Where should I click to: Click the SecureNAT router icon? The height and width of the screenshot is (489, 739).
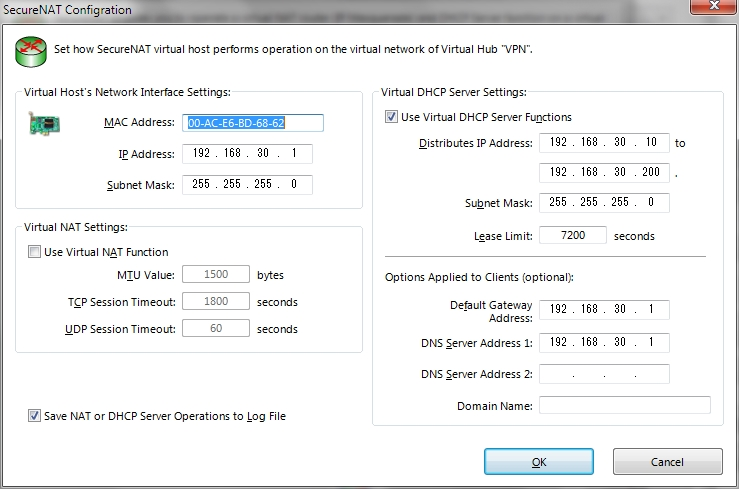tap(31, 52)
